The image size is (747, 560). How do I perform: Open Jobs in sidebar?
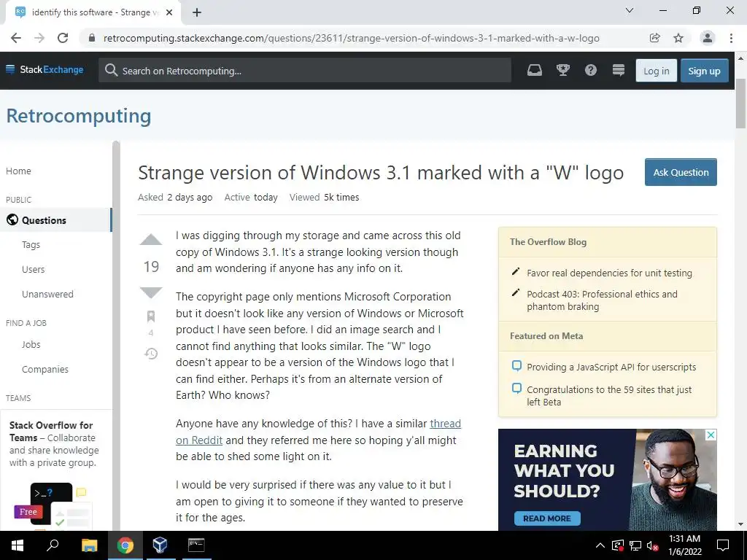[31, 344]
